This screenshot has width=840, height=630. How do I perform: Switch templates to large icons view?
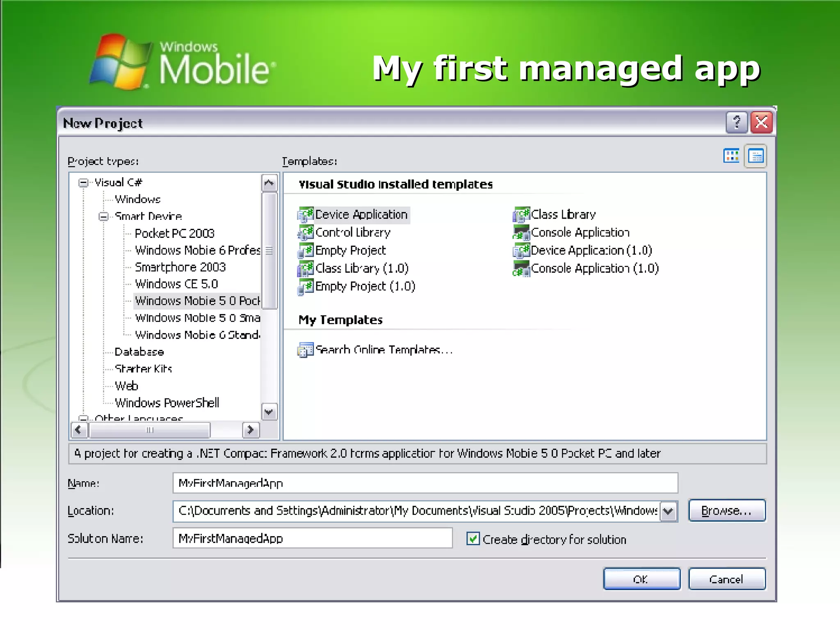[731, 156]
